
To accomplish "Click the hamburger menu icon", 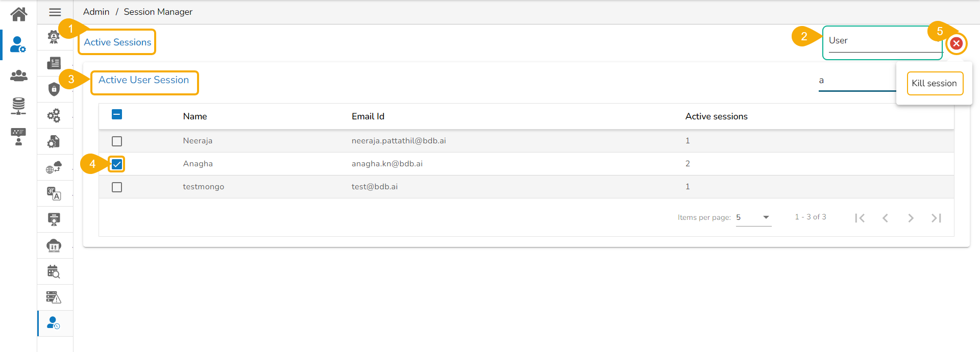I will pos(55,12).
